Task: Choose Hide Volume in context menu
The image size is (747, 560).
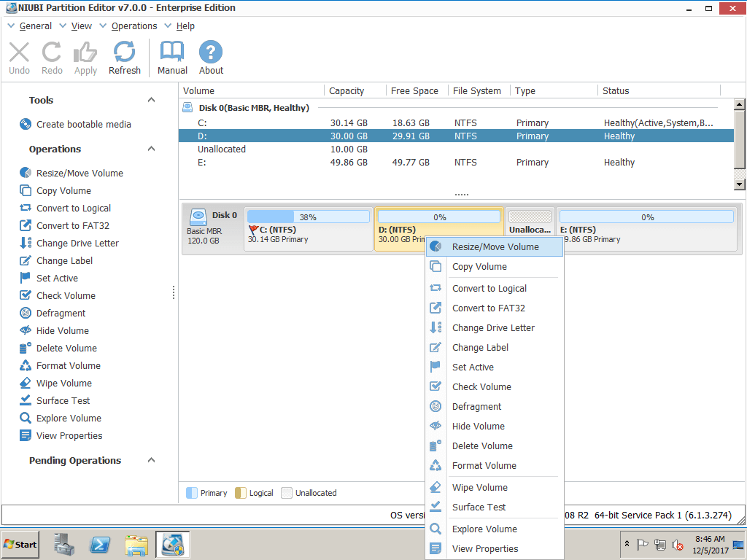Action: (x=495, y=426)
